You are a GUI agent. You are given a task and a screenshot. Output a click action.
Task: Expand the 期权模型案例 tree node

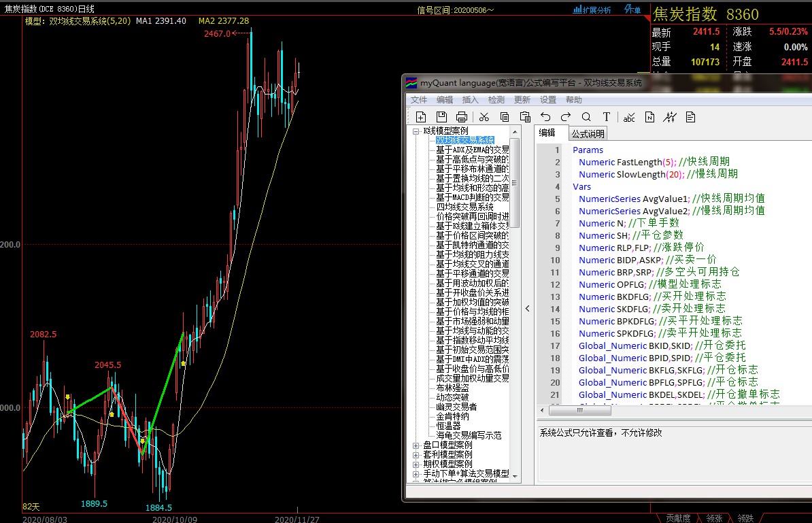(x=416, y=464)
